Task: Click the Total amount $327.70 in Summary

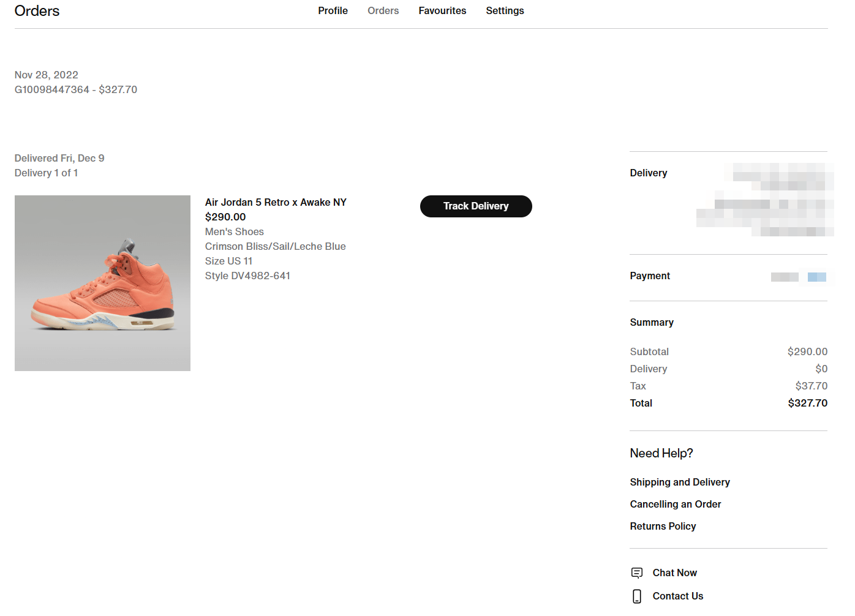Action: tap(808, 403)
